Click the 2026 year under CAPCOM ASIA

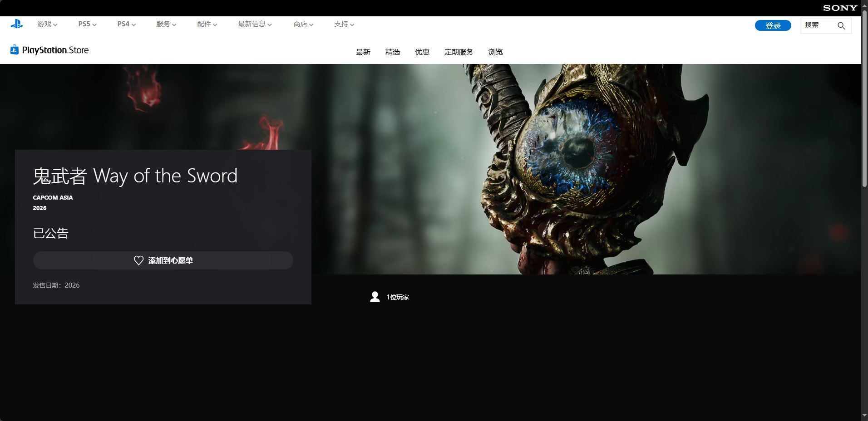[x=39, y=208]
